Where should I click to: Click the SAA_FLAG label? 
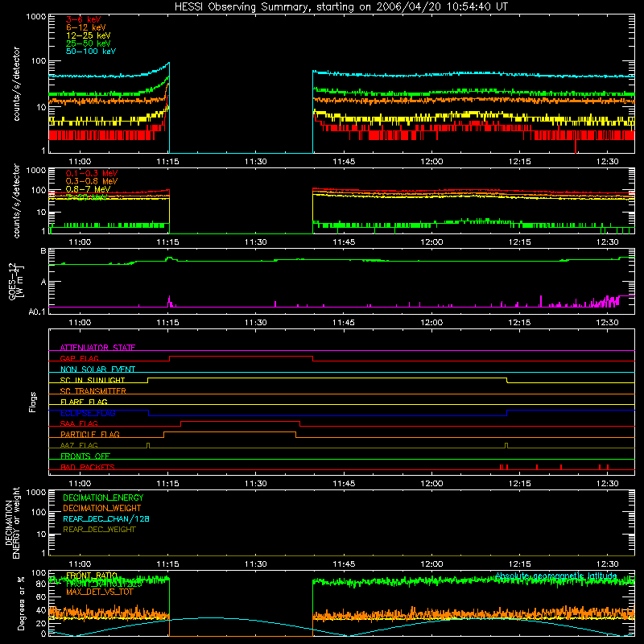coord(79,423)
